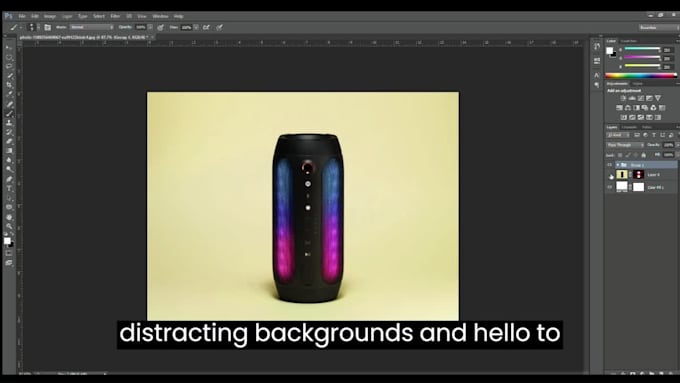Toggle pressure for opacity button
Screen dimensions: 680x383
[x=160, y=27]
